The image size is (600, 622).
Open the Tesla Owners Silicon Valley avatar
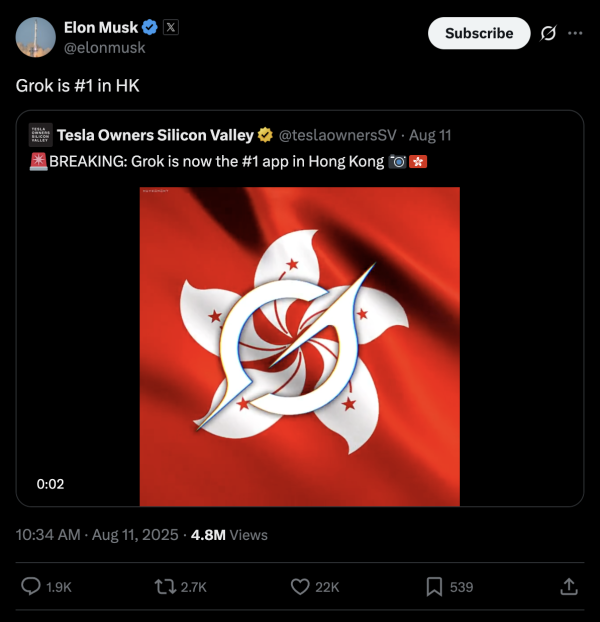pos(41,136)
